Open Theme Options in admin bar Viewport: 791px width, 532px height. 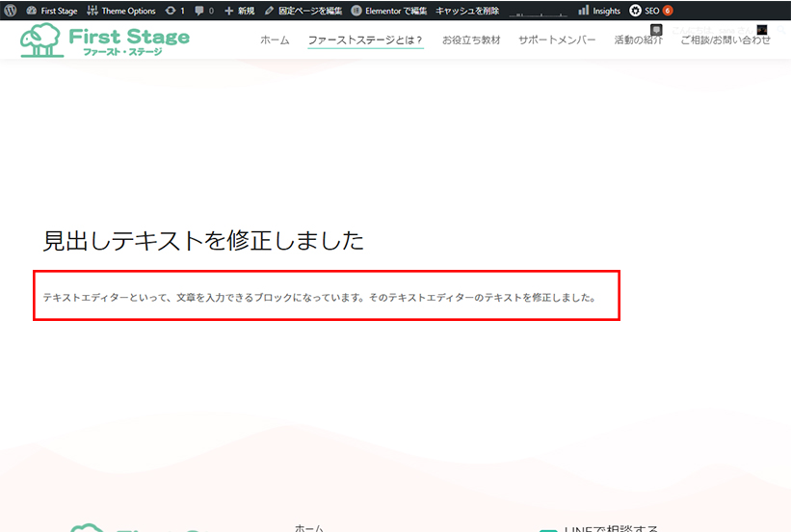click(121, 11)
